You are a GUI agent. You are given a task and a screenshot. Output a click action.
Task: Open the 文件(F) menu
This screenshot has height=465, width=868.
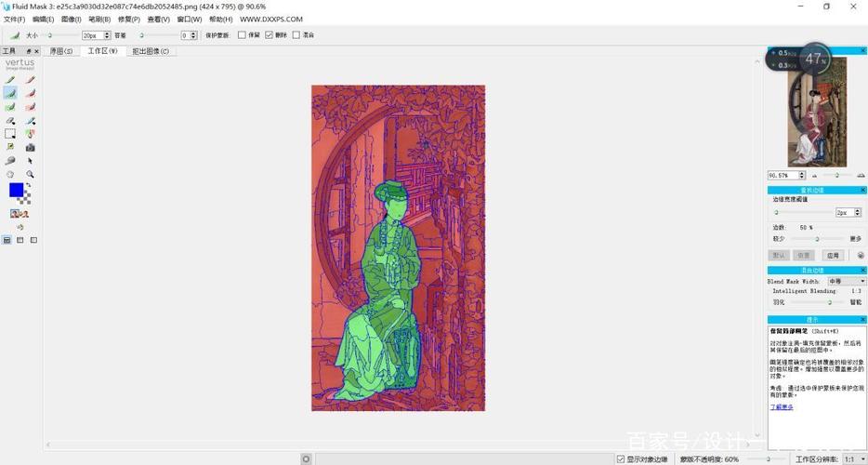[x=14, y=19]
